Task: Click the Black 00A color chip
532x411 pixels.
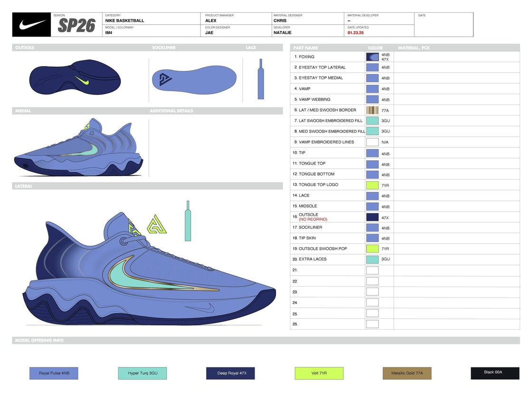Action: point(495,373)
